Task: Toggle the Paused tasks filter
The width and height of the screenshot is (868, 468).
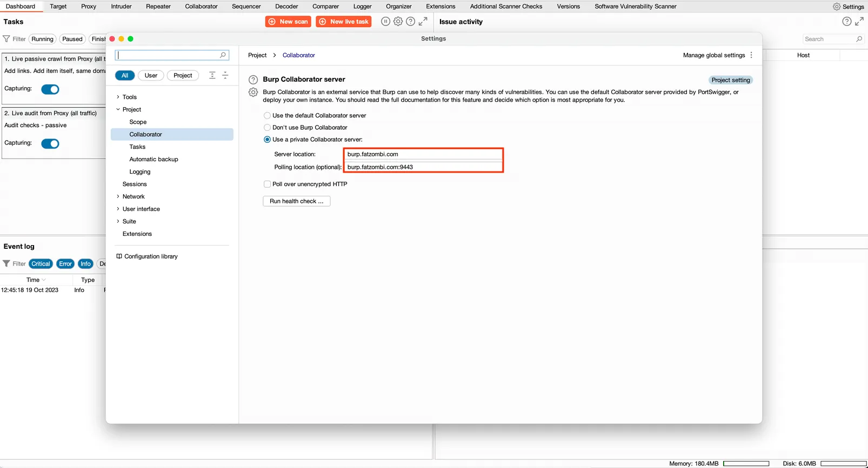Action: 72,39
